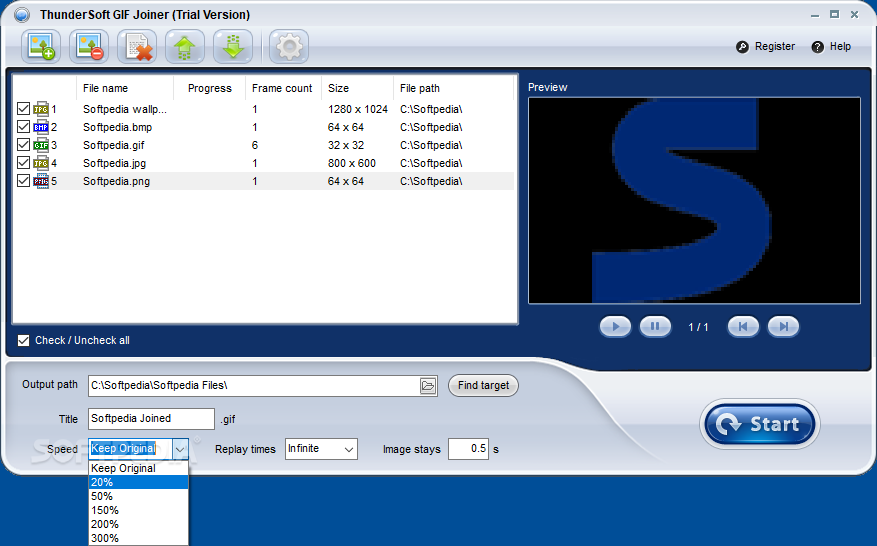Image resolution: width=877 pixels, height=546 pixels.
Task: Select 20% speed from the list
Action: pyautogui.click(x=138, y=482)
